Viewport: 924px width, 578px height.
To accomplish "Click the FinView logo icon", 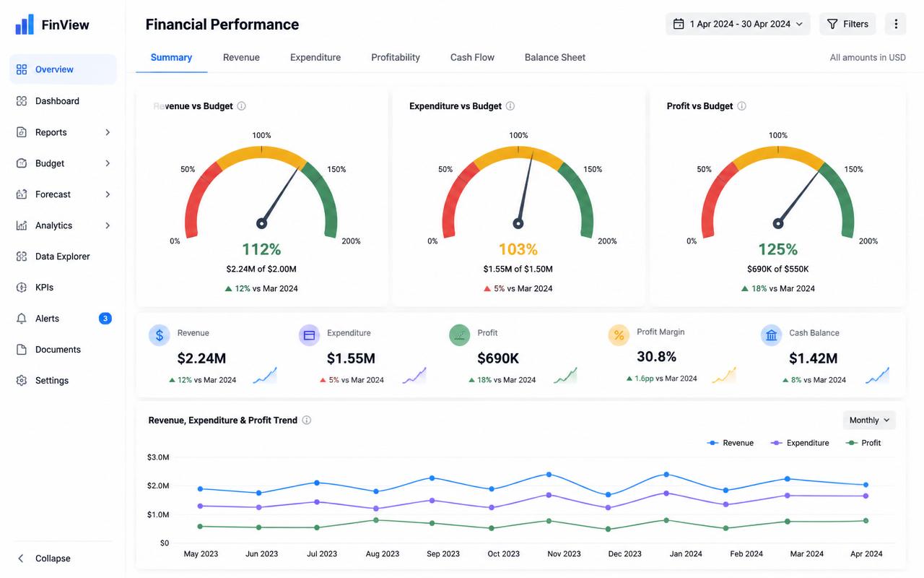I will pos(25,25).
